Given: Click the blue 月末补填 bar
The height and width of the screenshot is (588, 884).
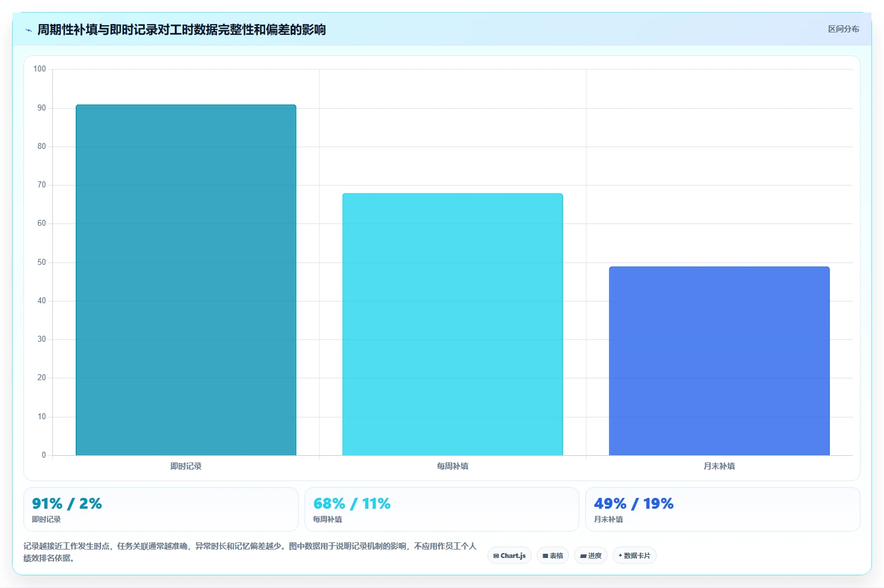Looking at the screenshot, I should [719, 361].
